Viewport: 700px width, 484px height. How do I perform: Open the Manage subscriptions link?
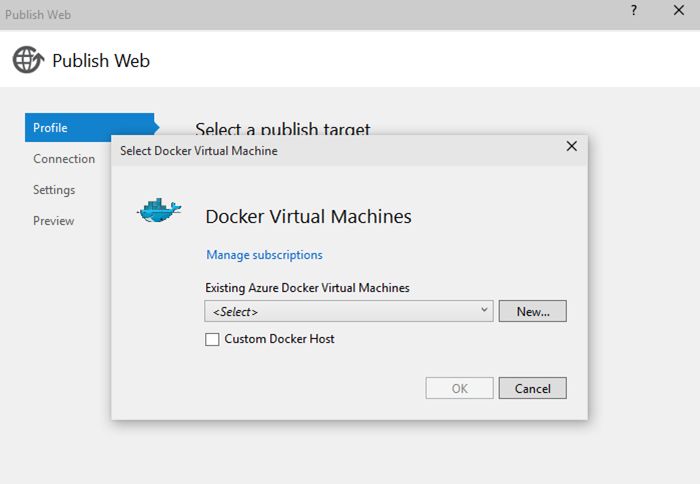pos(264,255)
